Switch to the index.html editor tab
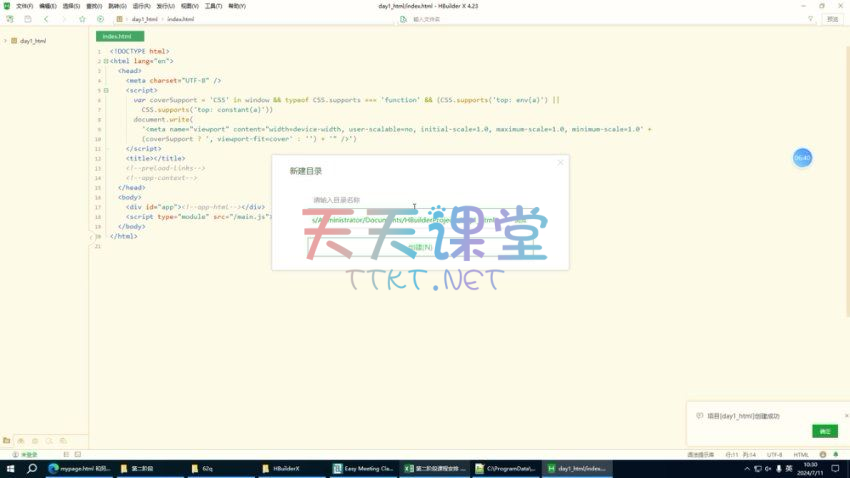This screenshot has width=850, height=478. tap(117, 36)
